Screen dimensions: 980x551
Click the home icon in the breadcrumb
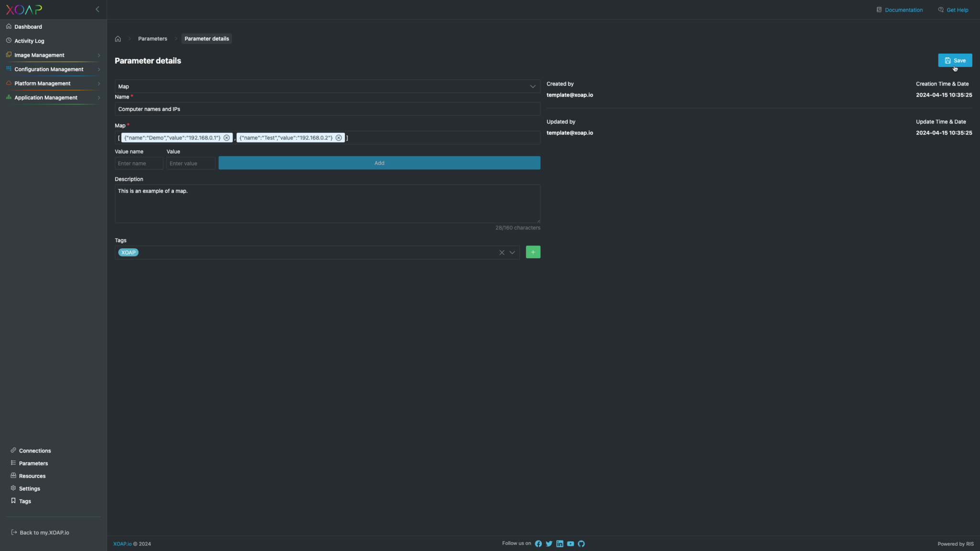pos(118,38)
